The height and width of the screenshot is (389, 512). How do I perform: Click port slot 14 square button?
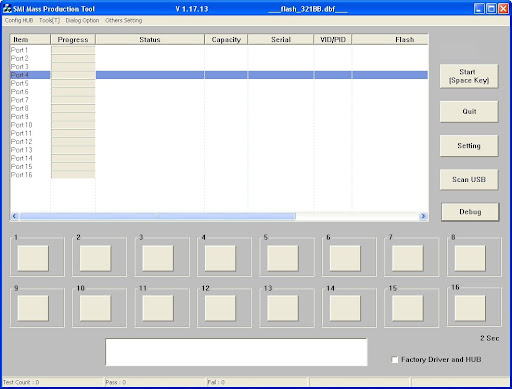[345, 309]
